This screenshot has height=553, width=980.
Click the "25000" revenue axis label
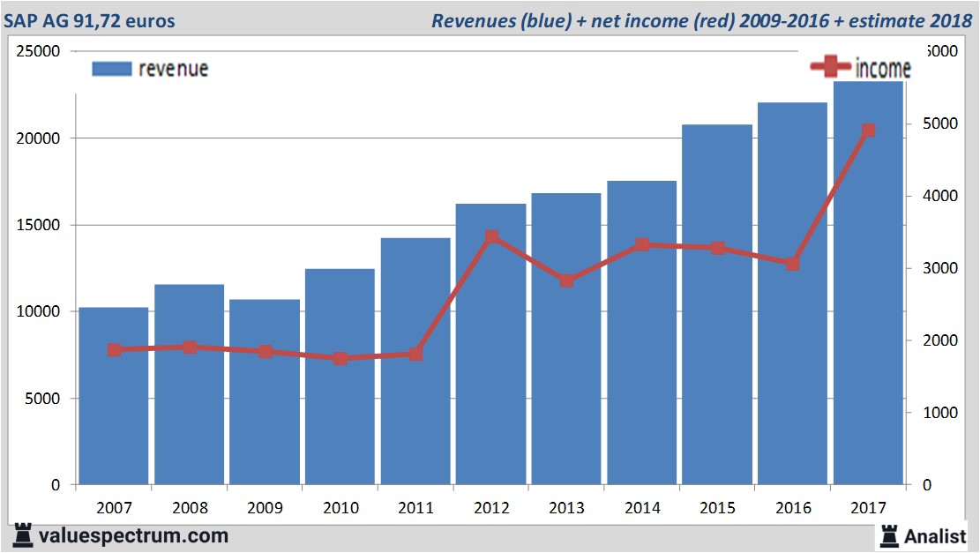38,51
